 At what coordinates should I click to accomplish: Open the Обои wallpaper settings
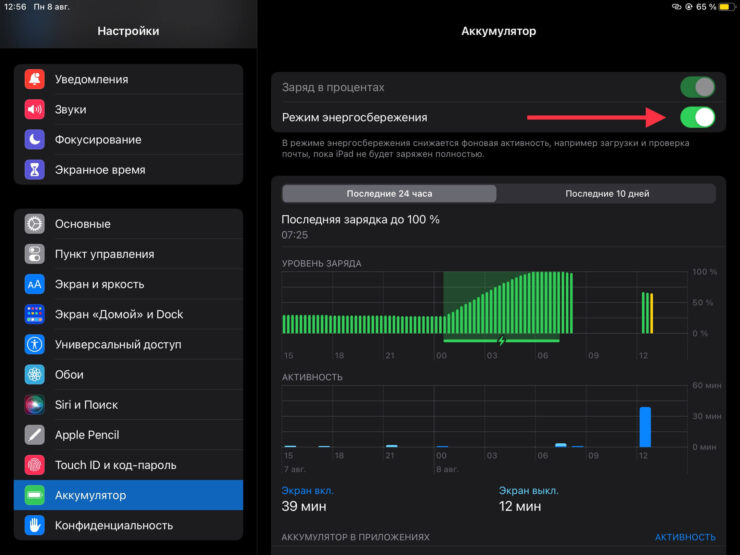click(x=128, y=375)
